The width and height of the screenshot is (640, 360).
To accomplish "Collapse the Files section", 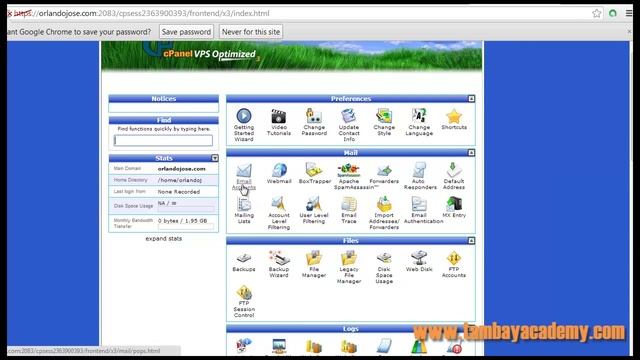I will [471, 241].
